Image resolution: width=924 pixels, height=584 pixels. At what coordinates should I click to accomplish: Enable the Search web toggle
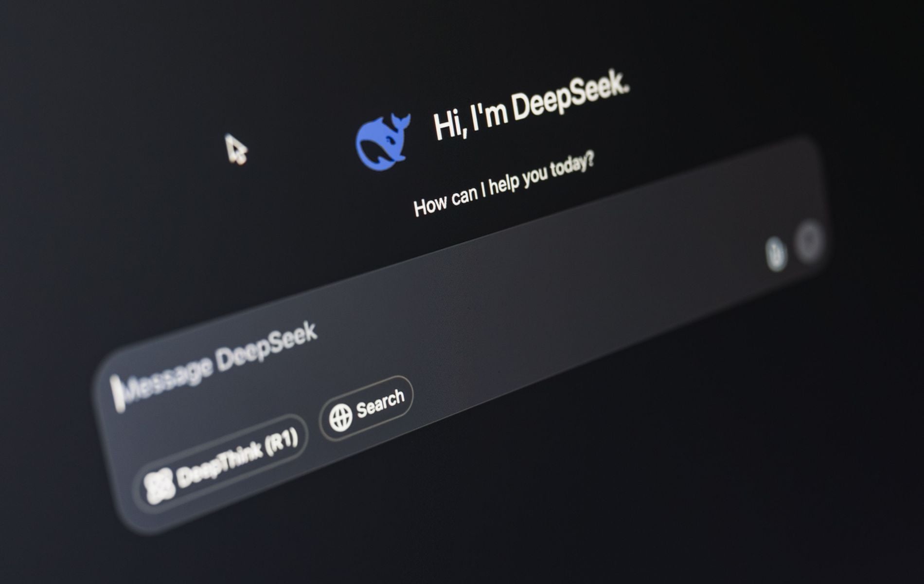(x=366, y=409)
